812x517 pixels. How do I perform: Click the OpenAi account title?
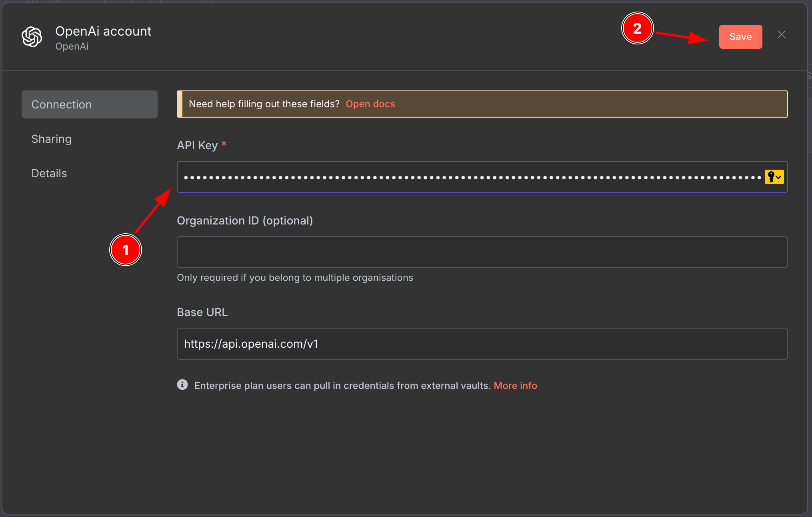click(x=103, y=31)
